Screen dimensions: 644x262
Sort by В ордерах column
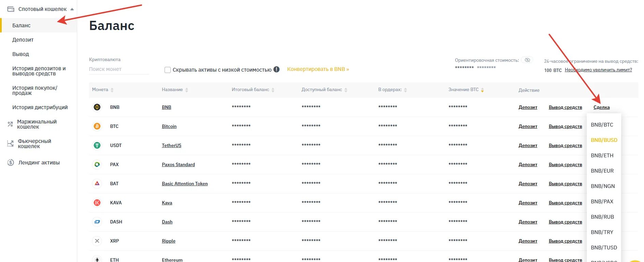coord(405,90)
